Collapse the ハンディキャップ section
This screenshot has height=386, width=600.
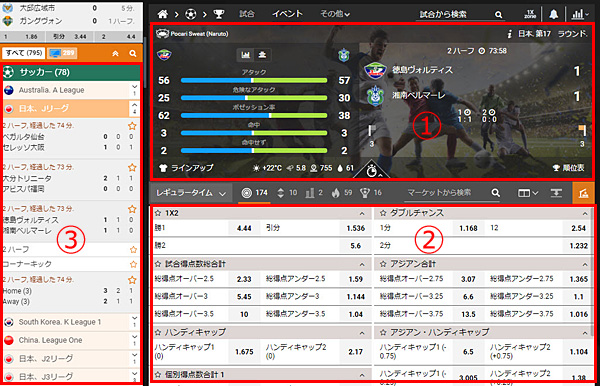362,333
